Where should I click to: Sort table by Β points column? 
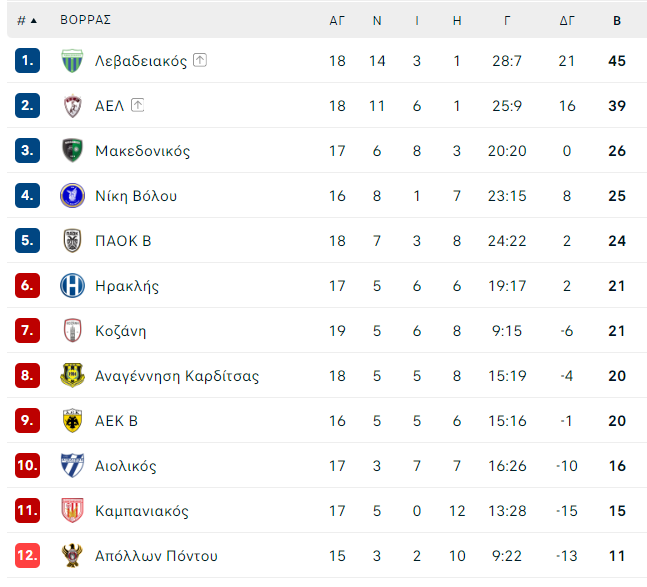617,21
